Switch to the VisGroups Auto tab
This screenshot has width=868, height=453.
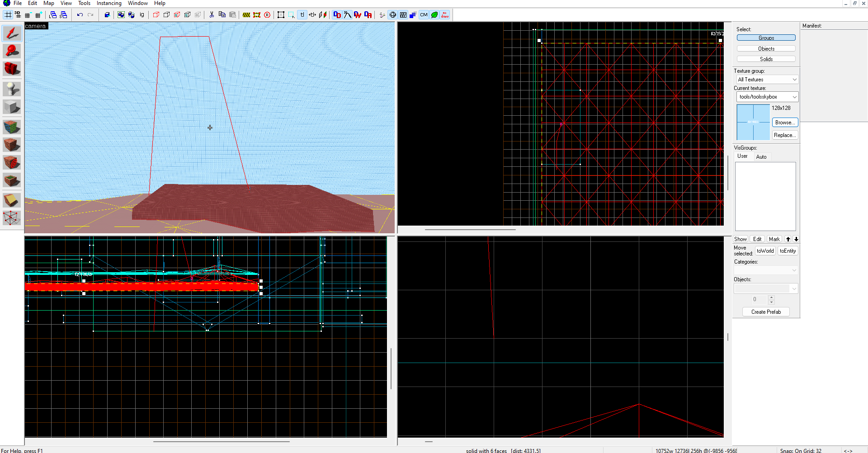(761, 157)
